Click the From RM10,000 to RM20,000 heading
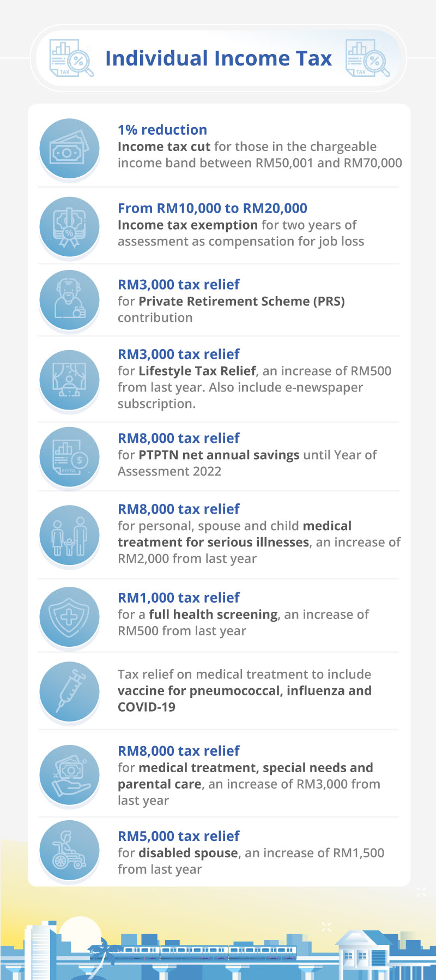This screenshot has height=980, width=436. coord(213,208)
